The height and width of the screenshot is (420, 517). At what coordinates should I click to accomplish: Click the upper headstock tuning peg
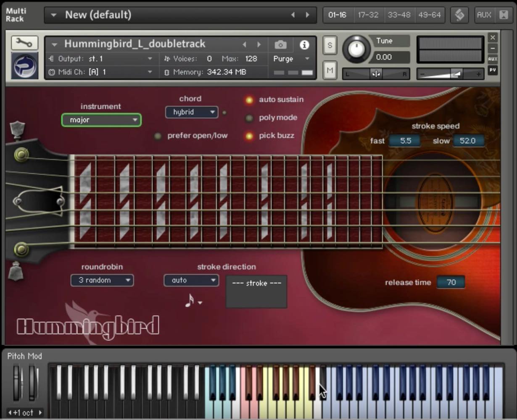coord(21,155)
